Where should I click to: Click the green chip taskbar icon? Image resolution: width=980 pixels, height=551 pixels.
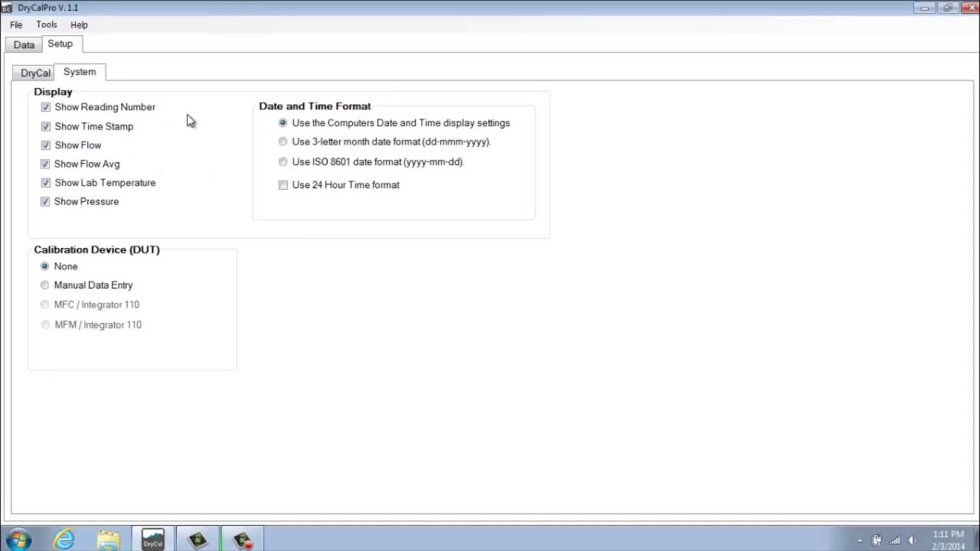click(x=198, y=540)
